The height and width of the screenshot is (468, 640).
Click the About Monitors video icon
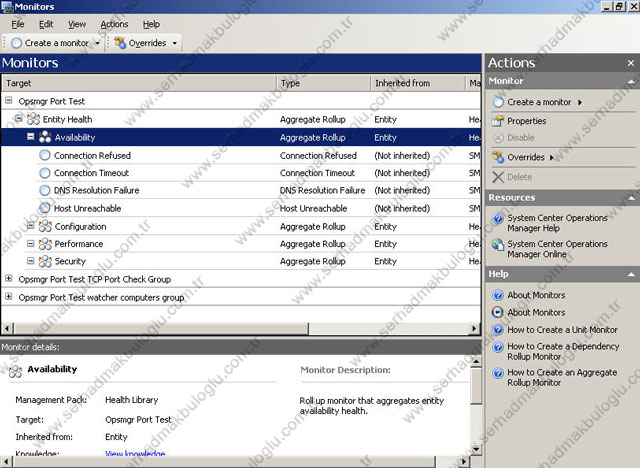pos(498,313)
